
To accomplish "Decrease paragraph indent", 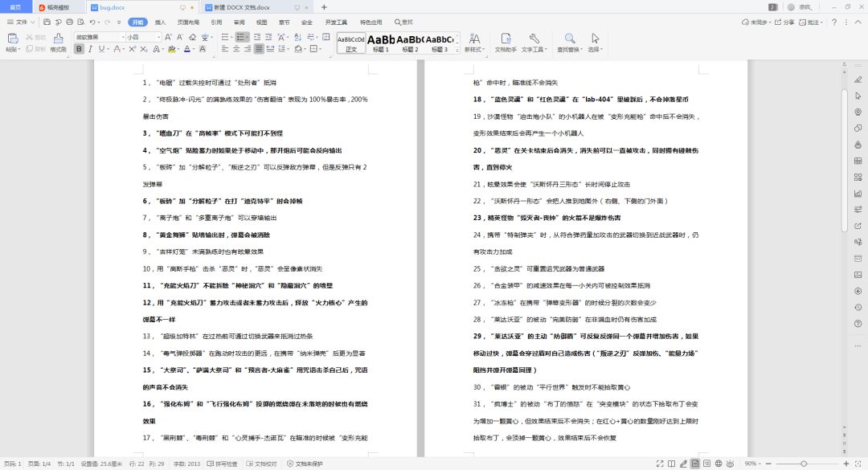I will coord(257,37).
